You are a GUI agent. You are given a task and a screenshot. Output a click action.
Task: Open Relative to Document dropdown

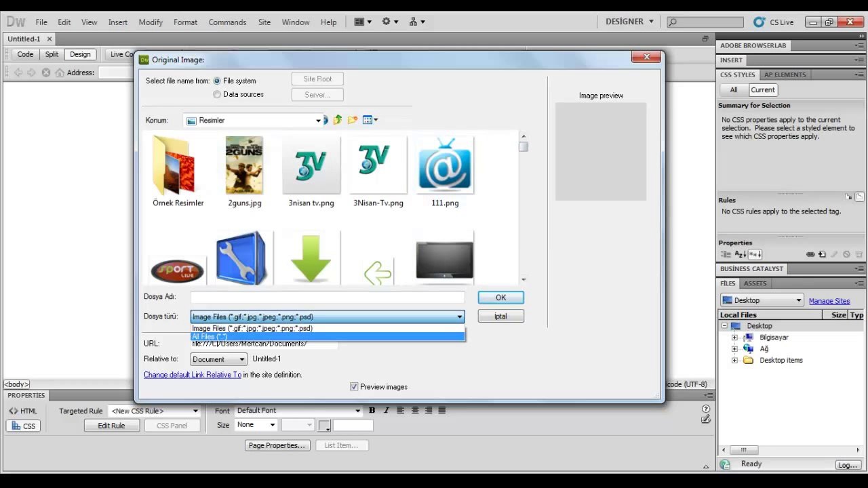click(219, 359)
